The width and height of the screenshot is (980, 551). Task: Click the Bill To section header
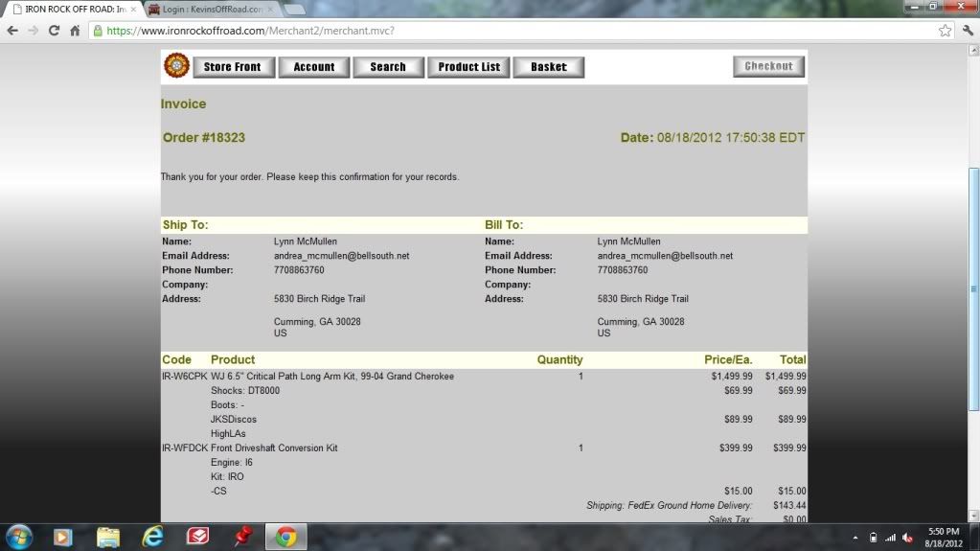[x=504, y=225]
